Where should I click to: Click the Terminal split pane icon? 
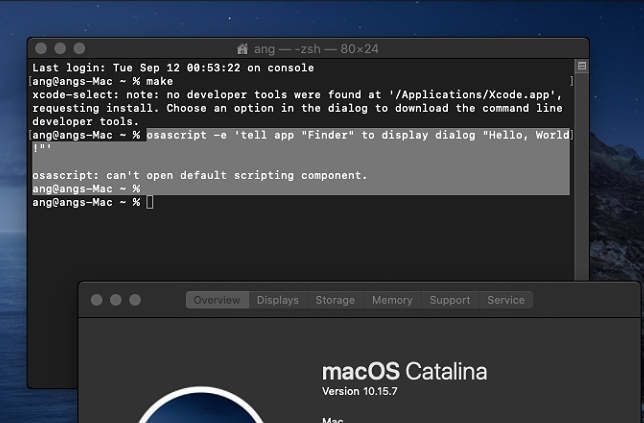(582, 66)
